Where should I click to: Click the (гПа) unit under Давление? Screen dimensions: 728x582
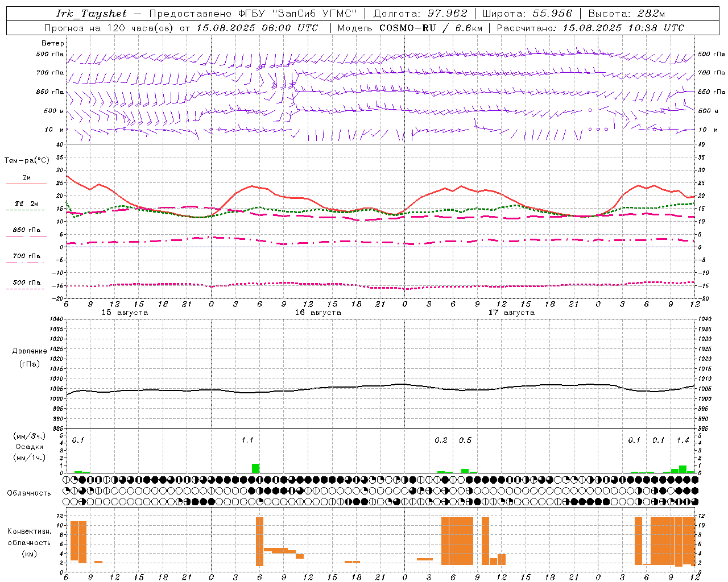[30, 364]
